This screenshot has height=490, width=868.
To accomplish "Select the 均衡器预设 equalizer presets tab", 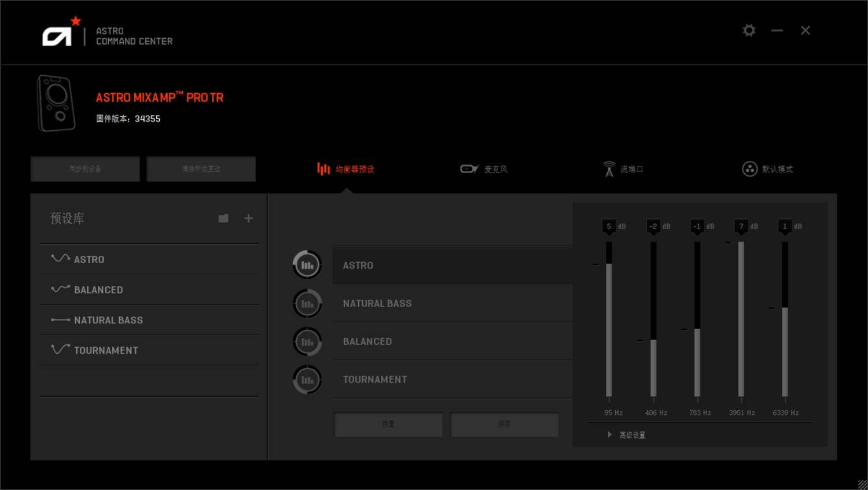I will point(346,169).
